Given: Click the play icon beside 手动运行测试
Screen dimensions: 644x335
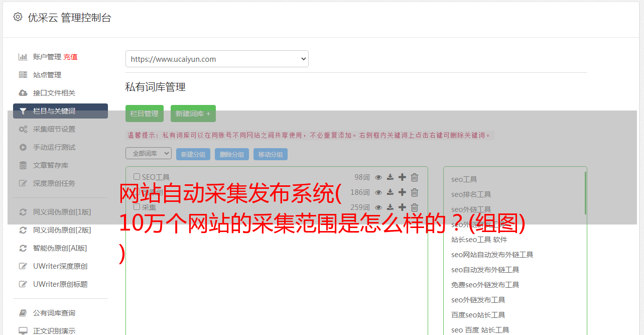Looking at the screenshot, I should pos(23,147).
